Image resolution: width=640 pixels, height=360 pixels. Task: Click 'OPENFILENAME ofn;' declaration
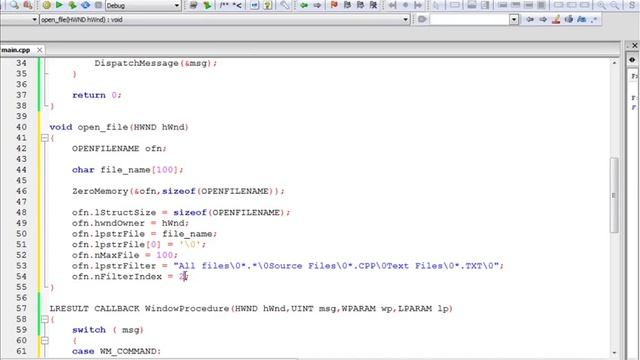point(119,149)
